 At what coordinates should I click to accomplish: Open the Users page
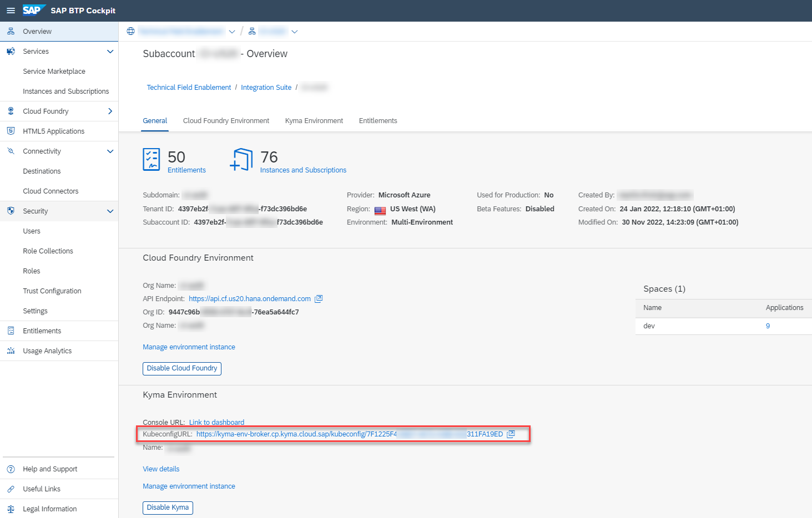click(x=32, y=231)
